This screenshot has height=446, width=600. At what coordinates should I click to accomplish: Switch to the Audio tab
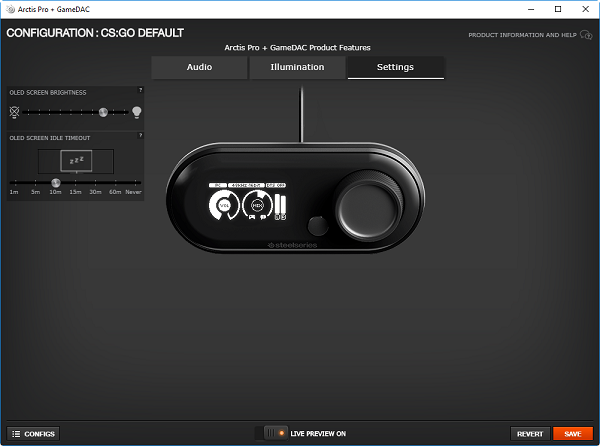pyautogui.click(x=199, y=67)
